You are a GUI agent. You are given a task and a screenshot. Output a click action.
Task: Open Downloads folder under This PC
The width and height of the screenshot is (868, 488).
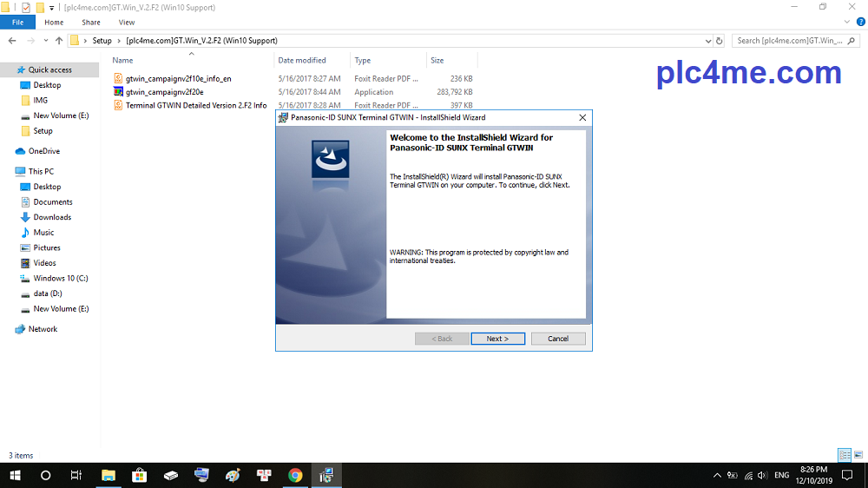pos(52,217)
